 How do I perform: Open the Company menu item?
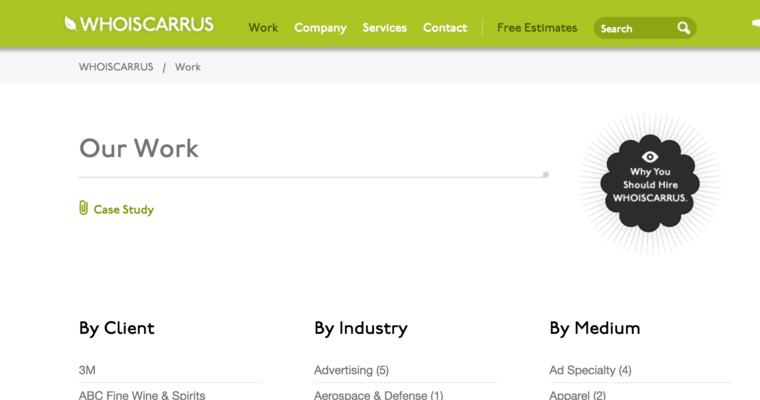(x=320, y=28)
